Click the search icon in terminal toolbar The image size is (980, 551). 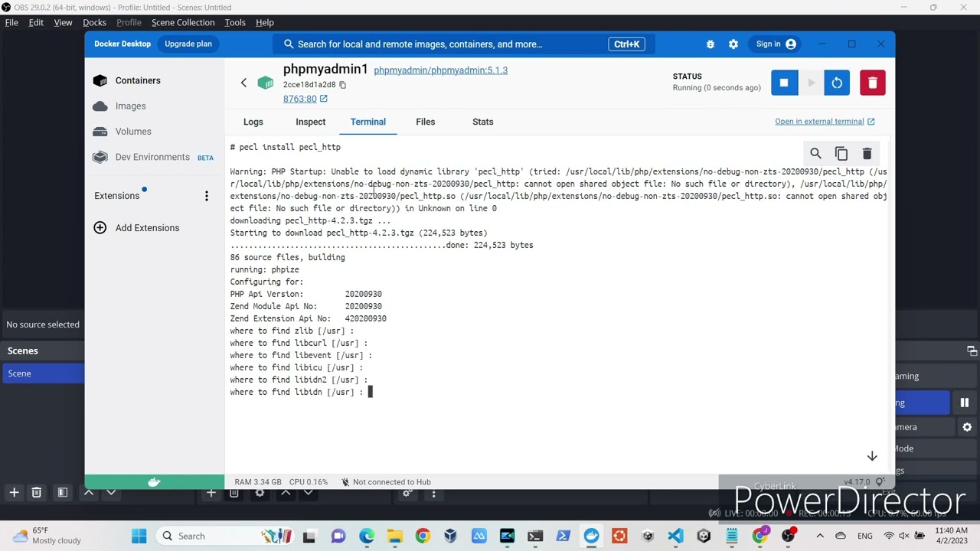(x=815, y=154)
